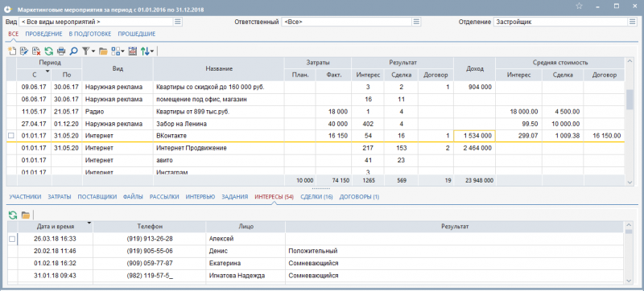Toggle sort arrow on period С column
644x291 pixels.
(x=47, y=72)
